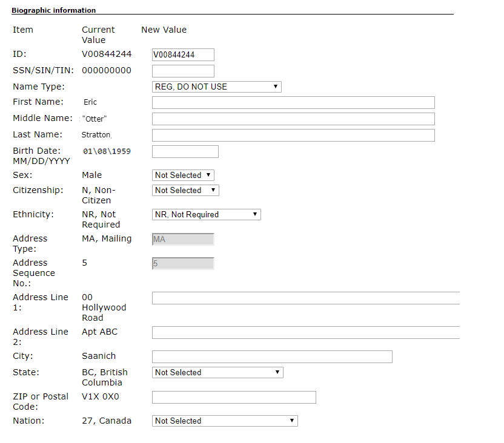
Task: Open the Sex dropdown
Action: point(182,175)
